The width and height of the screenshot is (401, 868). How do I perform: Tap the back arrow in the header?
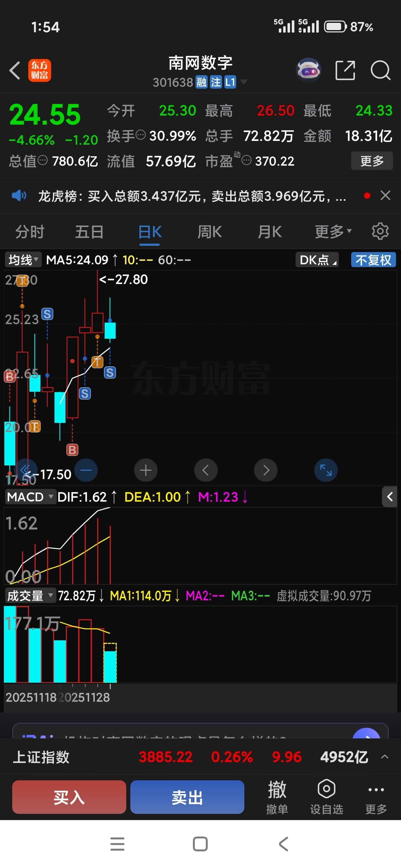coord(15,70)
